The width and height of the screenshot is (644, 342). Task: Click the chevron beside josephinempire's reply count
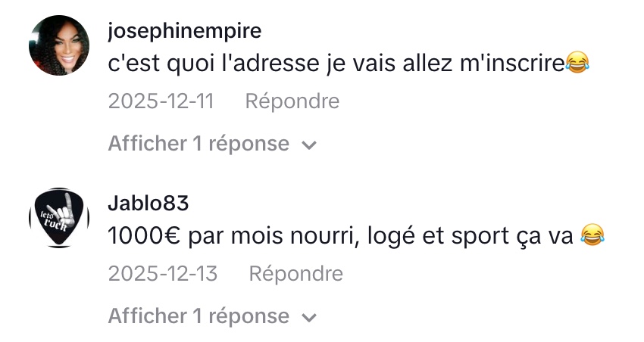(308, 145)
